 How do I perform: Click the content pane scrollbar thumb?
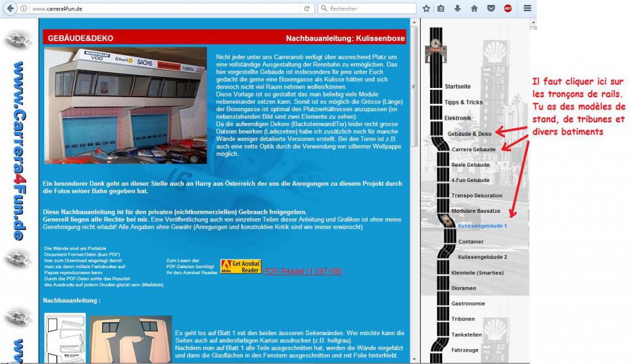pos(414,86)
